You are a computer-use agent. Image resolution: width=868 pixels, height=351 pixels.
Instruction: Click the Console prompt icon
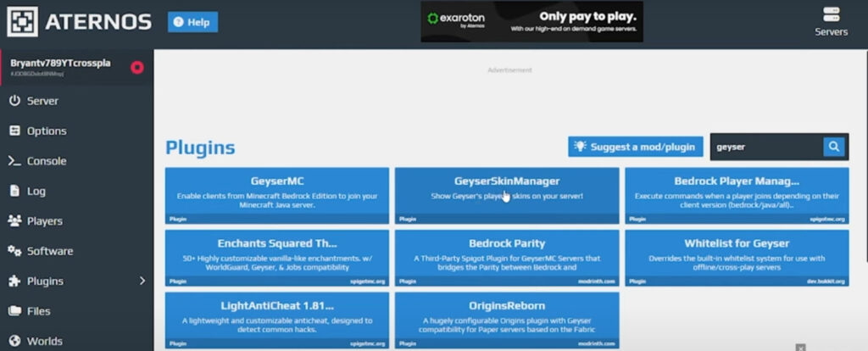[14, 161]
